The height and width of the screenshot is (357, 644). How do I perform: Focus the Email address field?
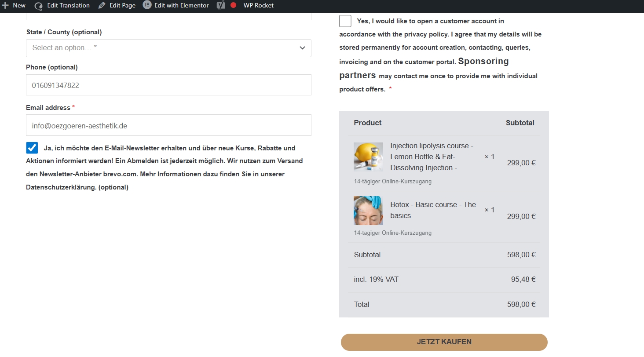tap(168, 125)
